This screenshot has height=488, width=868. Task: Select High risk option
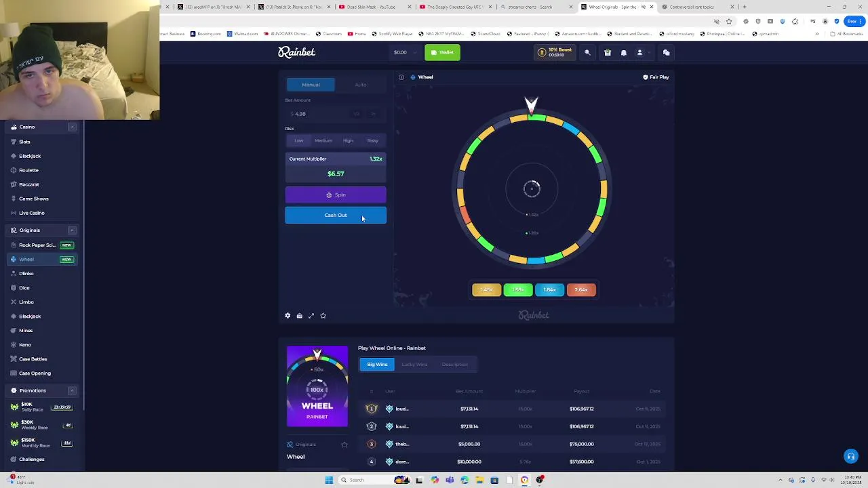pyautogui.click(x=348, y=140)
